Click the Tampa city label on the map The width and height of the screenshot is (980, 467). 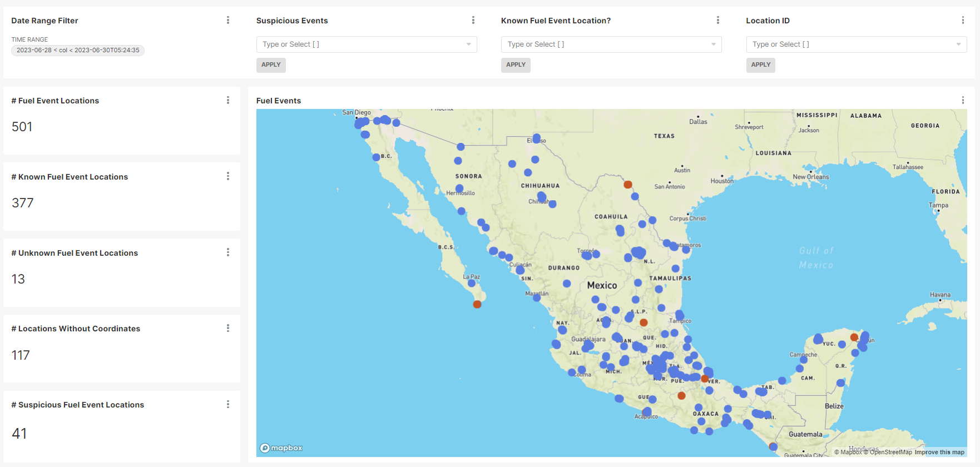point(939,205)
